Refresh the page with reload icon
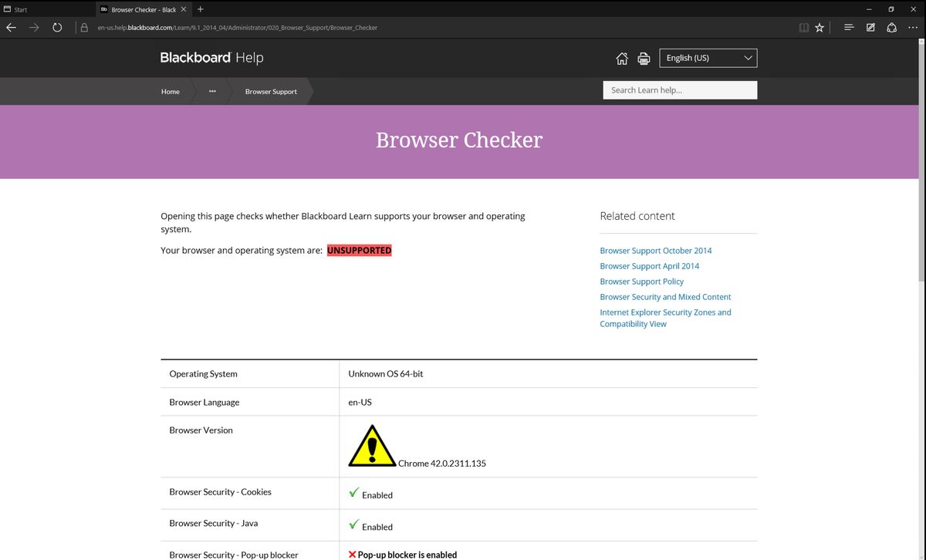This screenshot has width=926, height=560. (57, 28)
